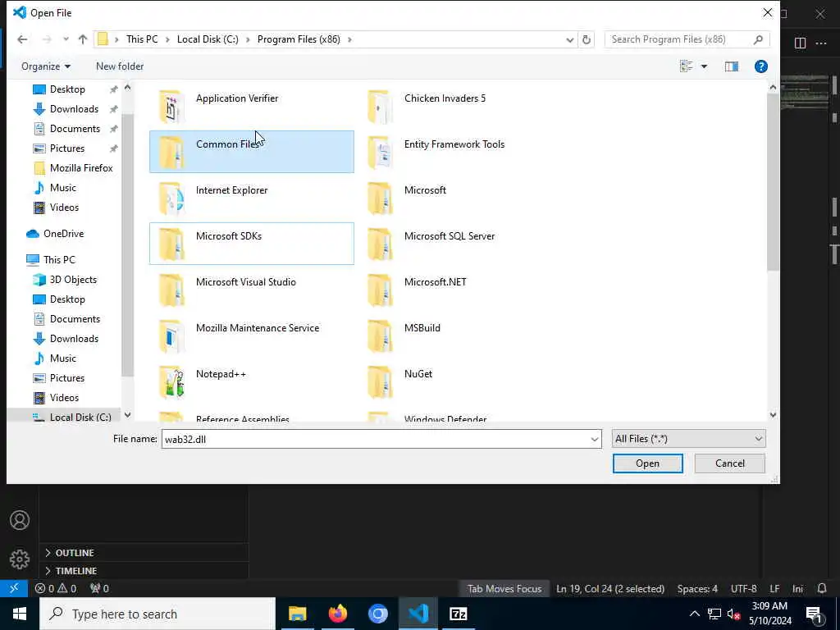840x630 pixels.
Task: Go back using the back arrow
Action: [22, 39]
